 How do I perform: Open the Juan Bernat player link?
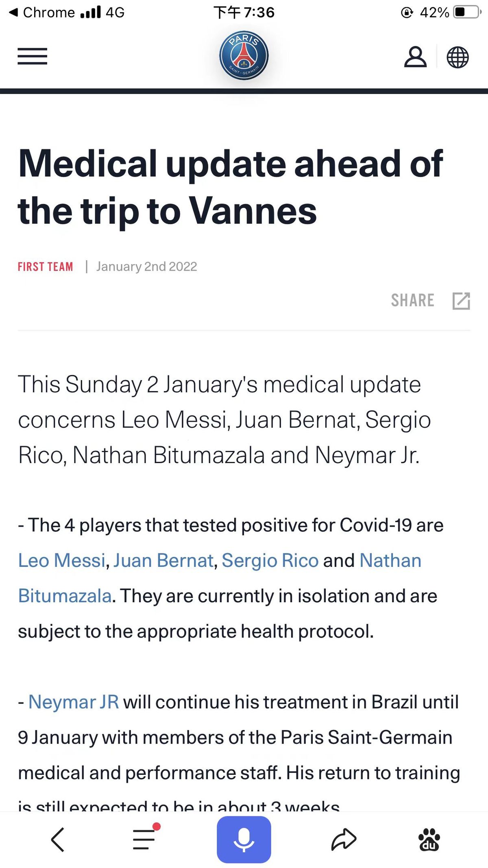[x=163, y=560]
